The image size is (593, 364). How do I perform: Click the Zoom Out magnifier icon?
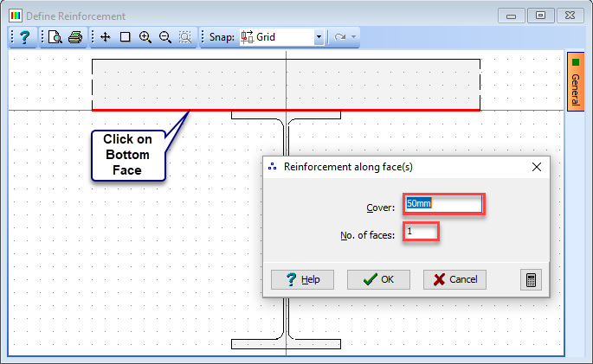tap(165, 37)
